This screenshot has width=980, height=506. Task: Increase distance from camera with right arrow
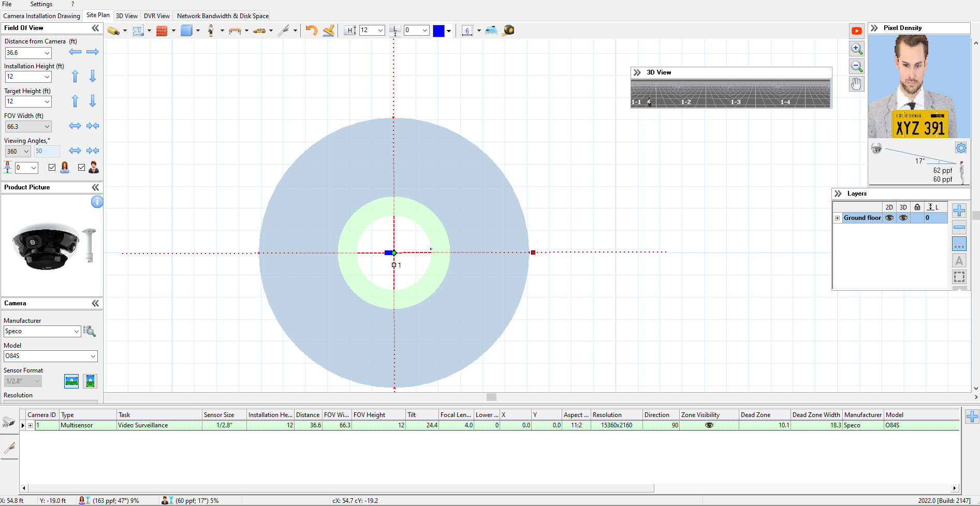click(x=93, y=52)
